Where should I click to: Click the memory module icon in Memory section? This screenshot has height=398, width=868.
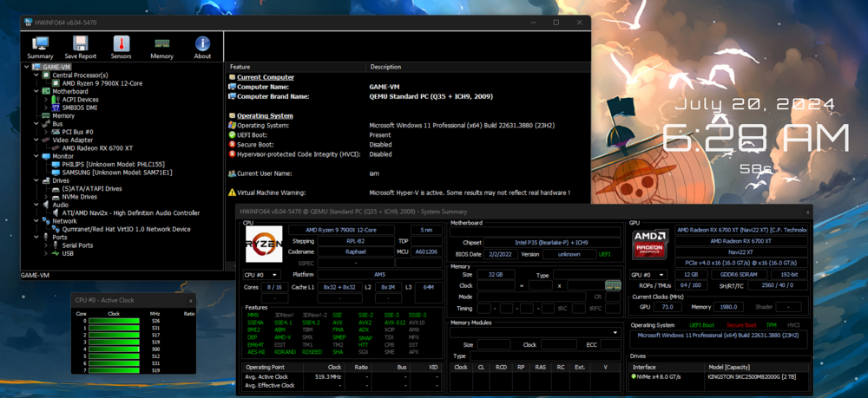pos(613,285)
